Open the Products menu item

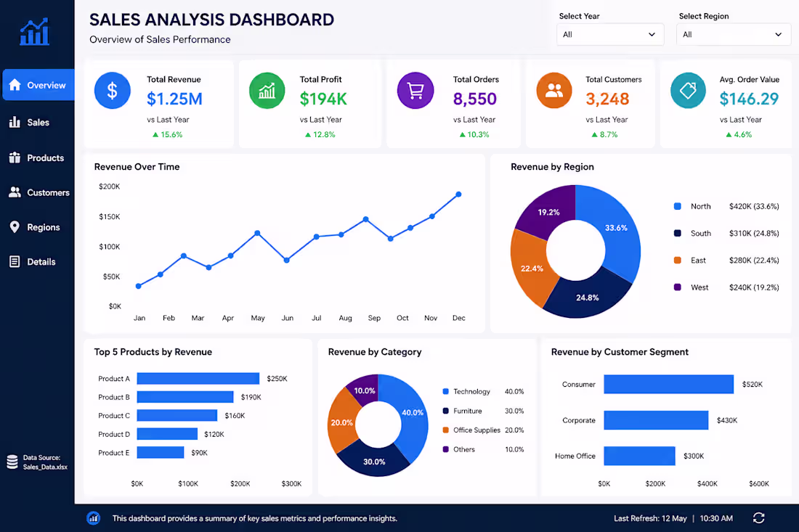click(37, 157)
